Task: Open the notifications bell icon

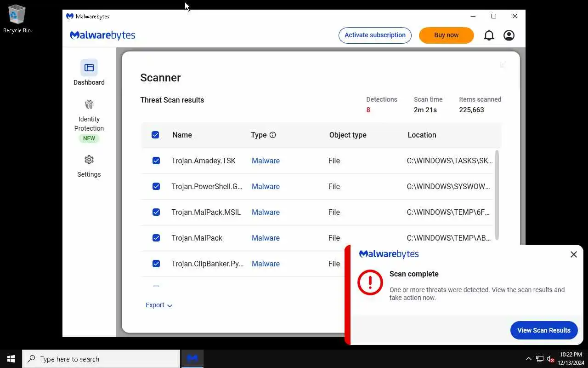Action: pos(489,35)
